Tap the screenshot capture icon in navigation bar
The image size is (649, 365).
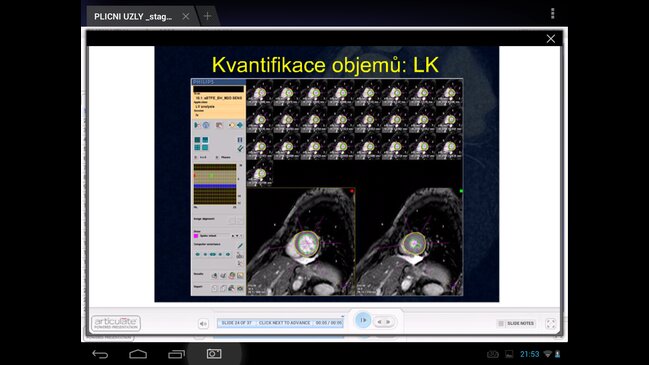point(214,353)
